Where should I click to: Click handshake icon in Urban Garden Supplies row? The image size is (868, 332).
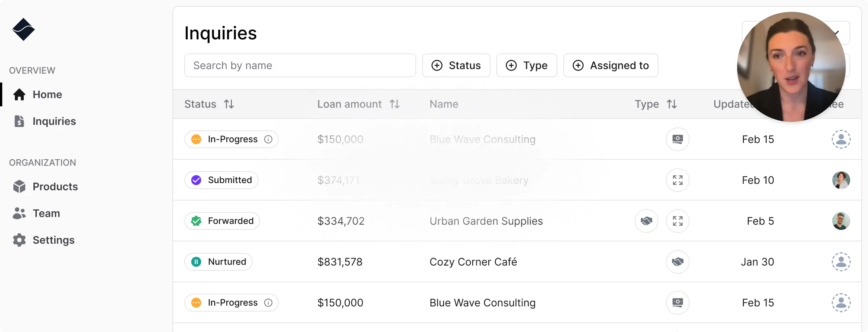646,221
